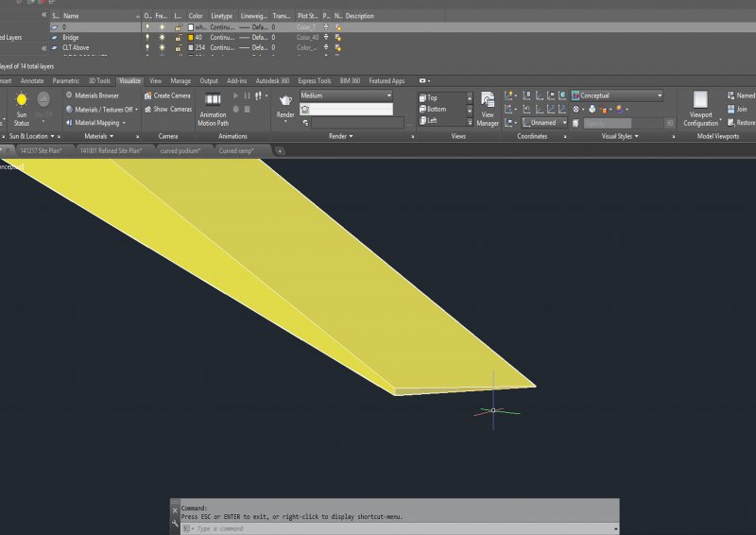
Task: Toggle the lock on layer 0
Action: click(178, 27)
